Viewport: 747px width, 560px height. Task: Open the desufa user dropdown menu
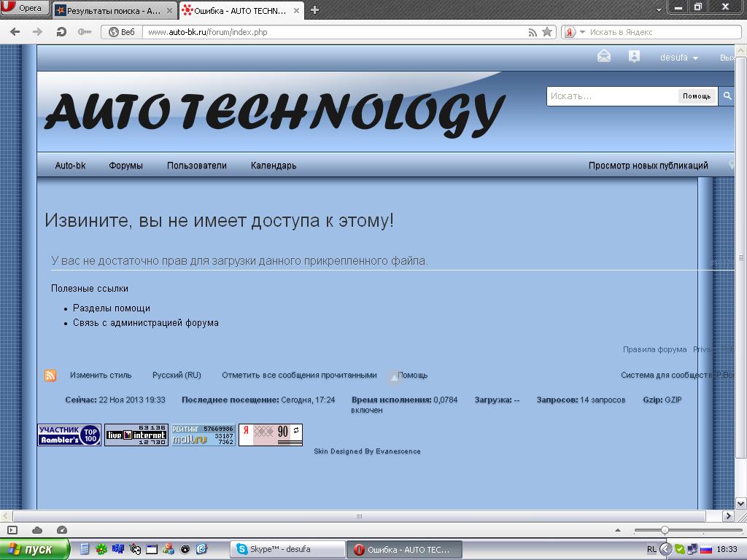(x=679, y=58)
